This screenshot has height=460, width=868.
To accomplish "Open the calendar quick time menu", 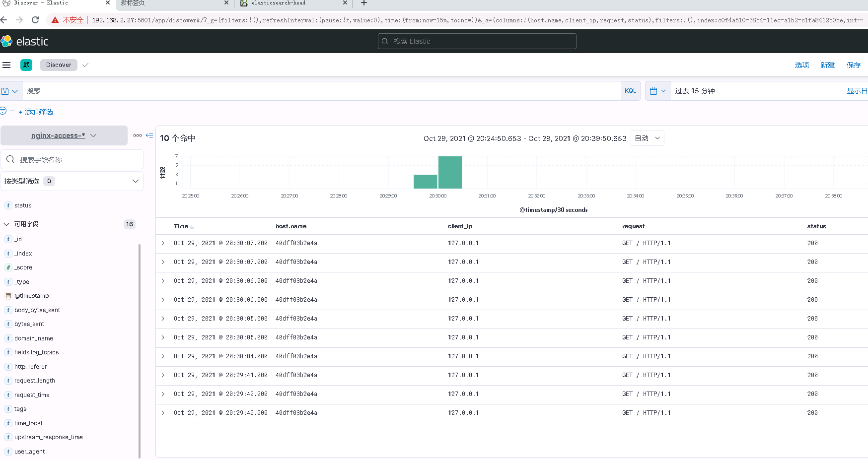I will [x=658, y=91].
